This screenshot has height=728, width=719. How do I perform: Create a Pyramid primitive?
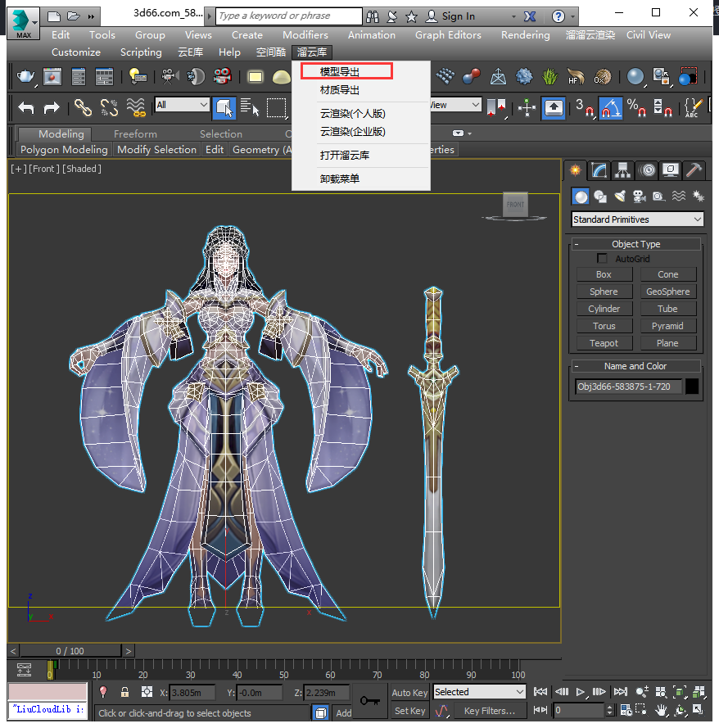(667, 326)
